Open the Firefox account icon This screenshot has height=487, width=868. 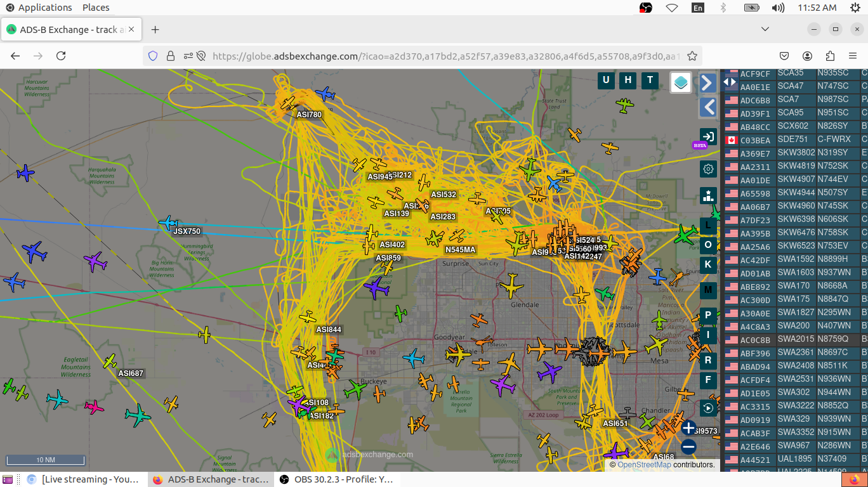click(808, 56)
